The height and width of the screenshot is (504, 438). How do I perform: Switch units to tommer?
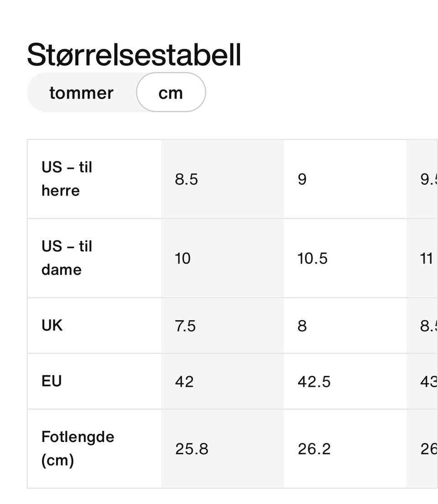tap(81, 93)
